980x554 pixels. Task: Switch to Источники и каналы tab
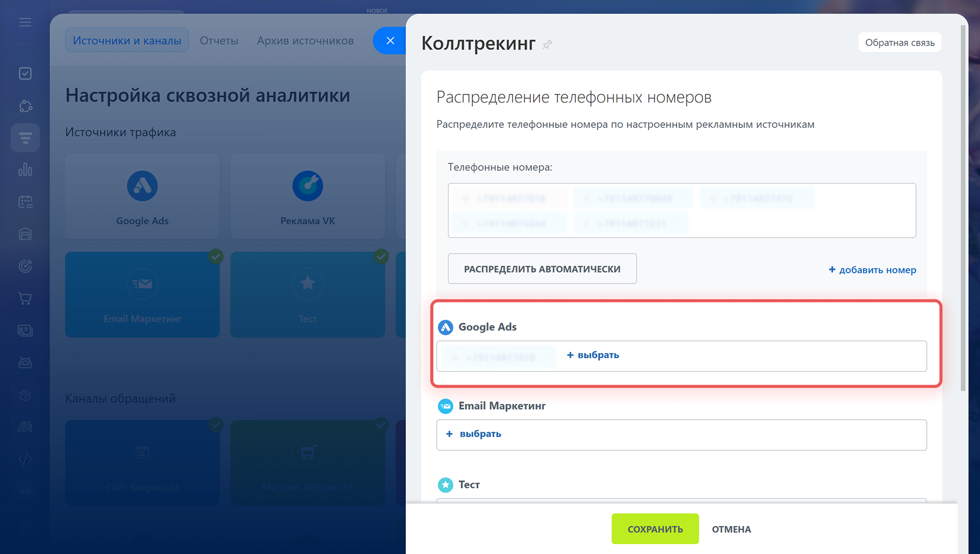coord(127,40)
